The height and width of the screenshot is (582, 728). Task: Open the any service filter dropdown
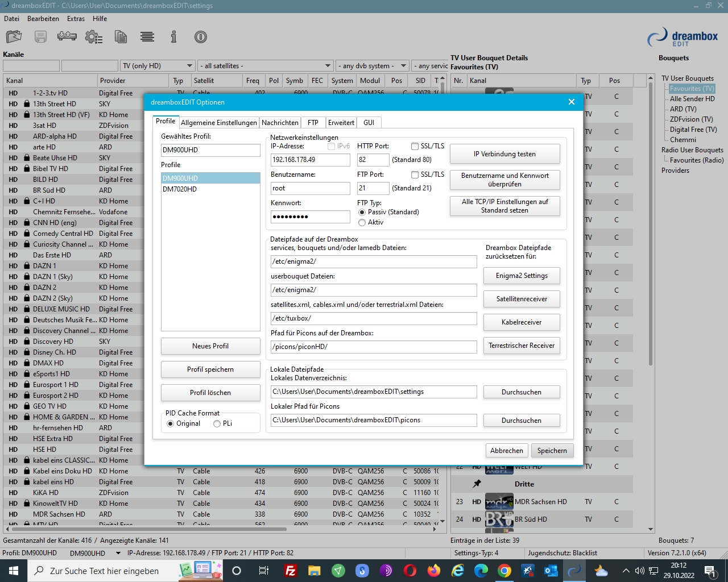(431, 66)
